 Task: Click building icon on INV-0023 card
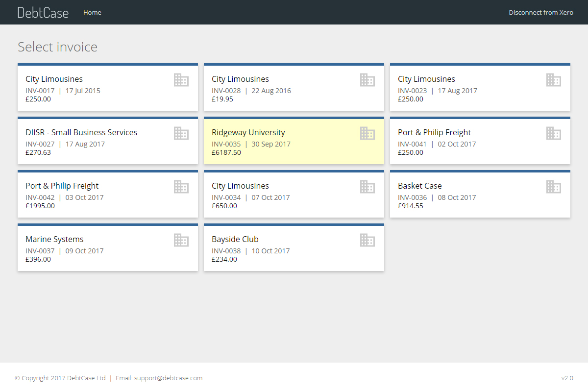pos(554,80)
